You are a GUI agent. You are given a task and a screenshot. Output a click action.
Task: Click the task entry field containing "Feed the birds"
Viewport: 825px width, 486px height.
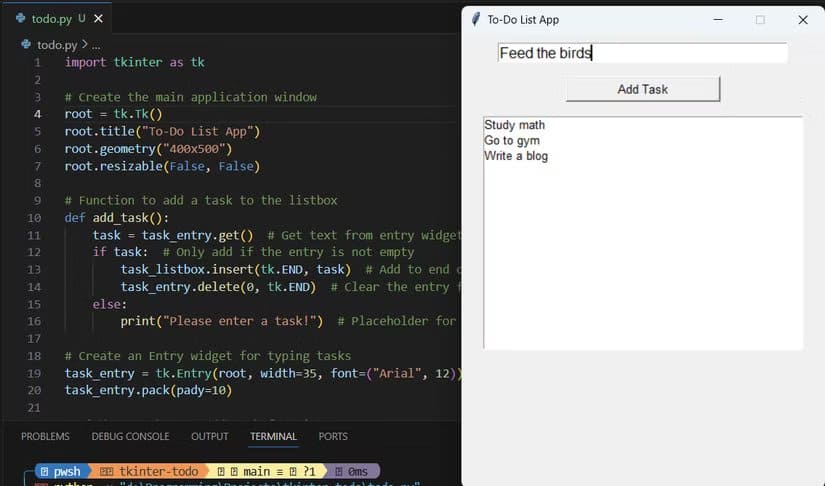pyautogui.click(x=642, y=53)
